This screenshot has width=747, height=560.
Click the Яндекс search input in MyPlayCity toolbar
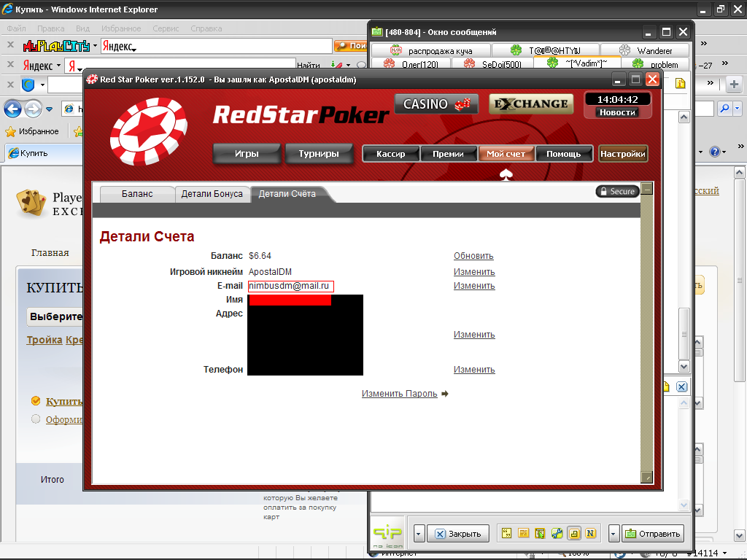(216, 46)
